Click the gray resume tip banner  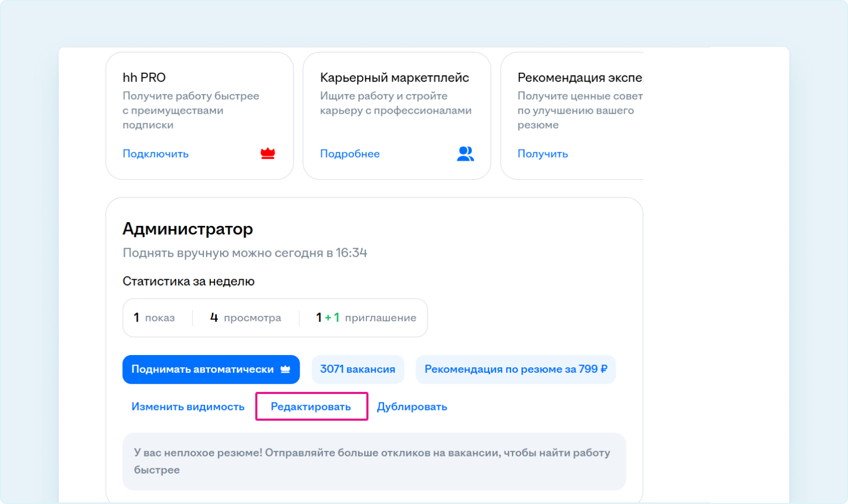click(374, 461)
